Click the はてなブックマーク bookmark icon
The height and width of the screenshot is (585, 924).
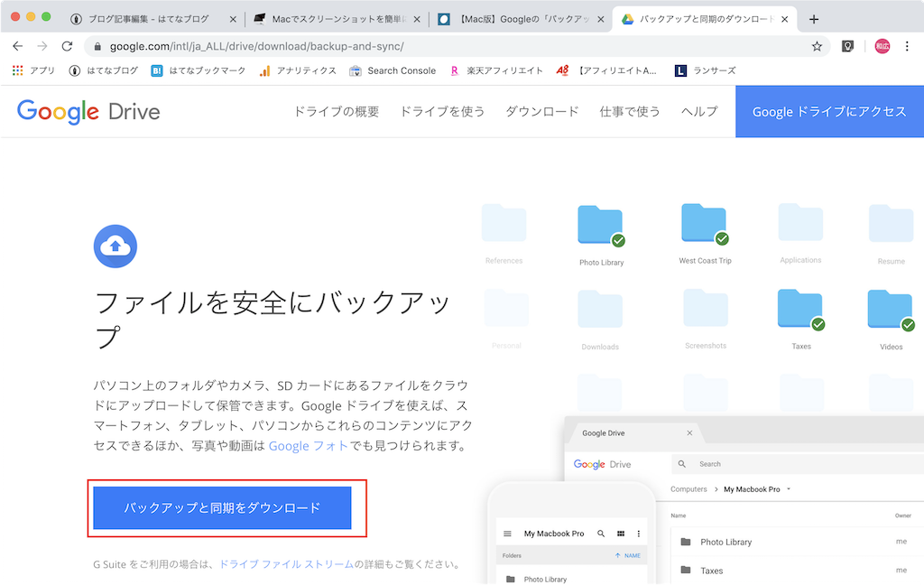click(x=156, y=70)
